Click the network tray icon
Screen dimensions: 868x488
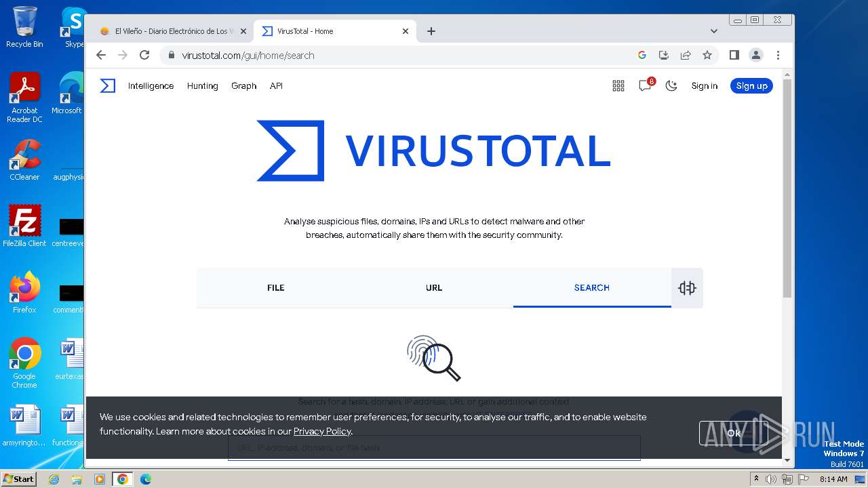point(787,479)
